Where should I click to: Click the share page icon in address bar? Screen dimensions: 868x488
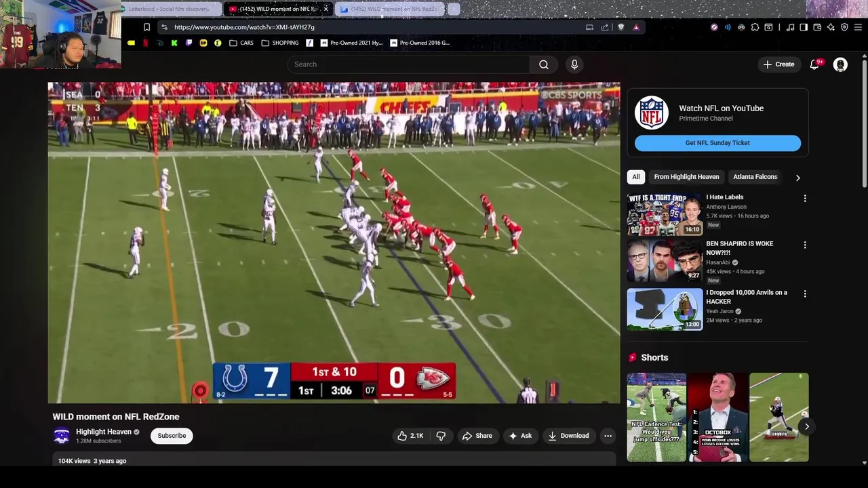[605, 27]
